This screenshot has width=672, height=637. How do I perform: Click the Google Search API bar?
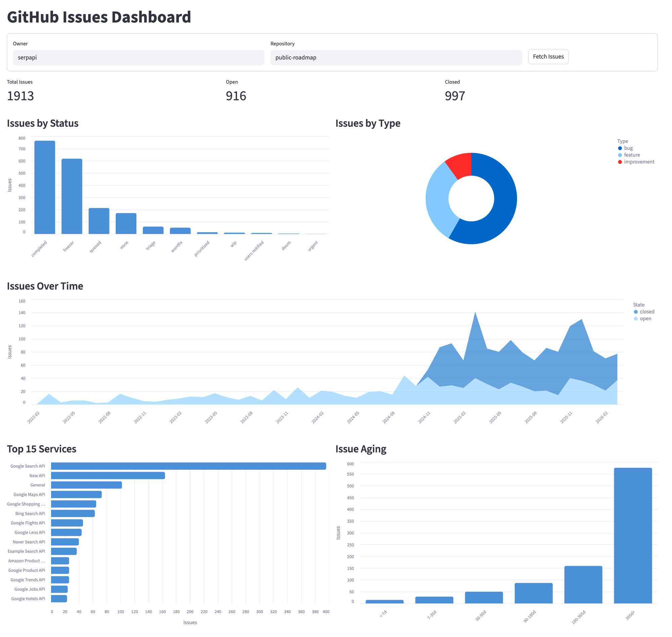pos(188,466)
